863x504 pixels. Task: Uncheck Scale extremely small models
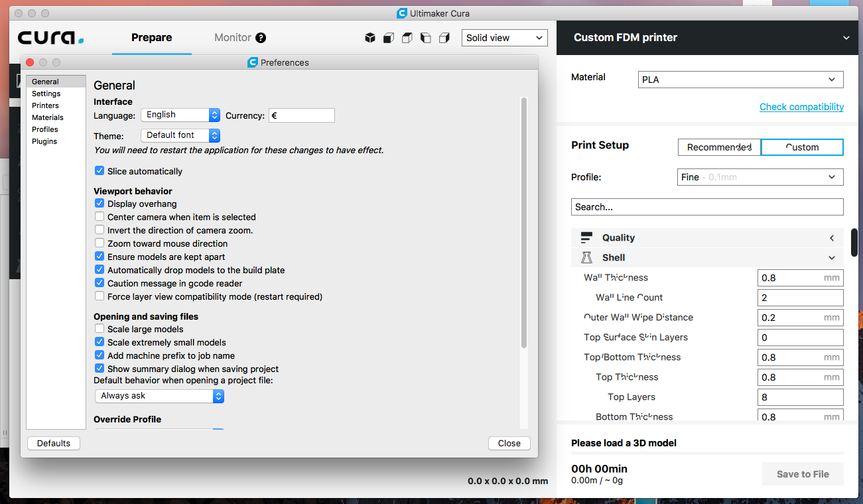click(100, 342)
